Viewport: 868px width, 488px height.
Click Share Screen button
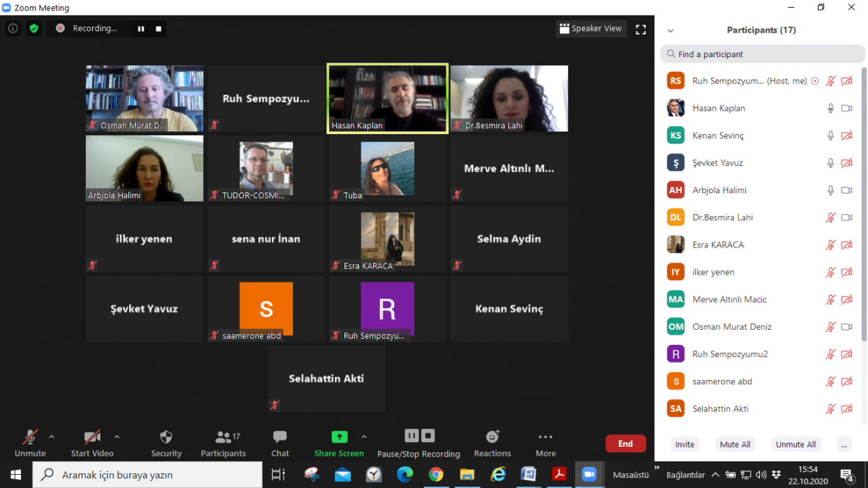(x=339, y=443)
